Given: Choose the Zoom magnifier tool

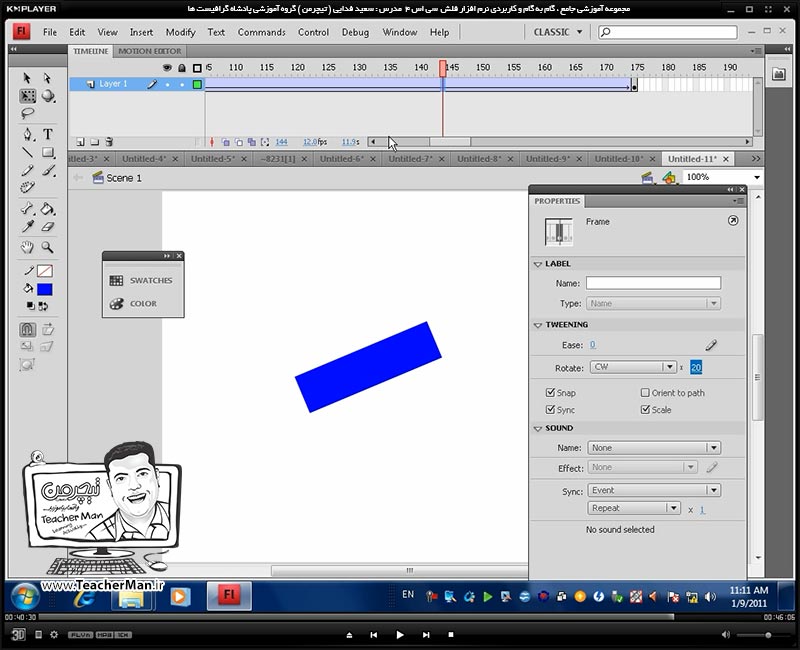Looking at the screenshot, I should [47, 247].
